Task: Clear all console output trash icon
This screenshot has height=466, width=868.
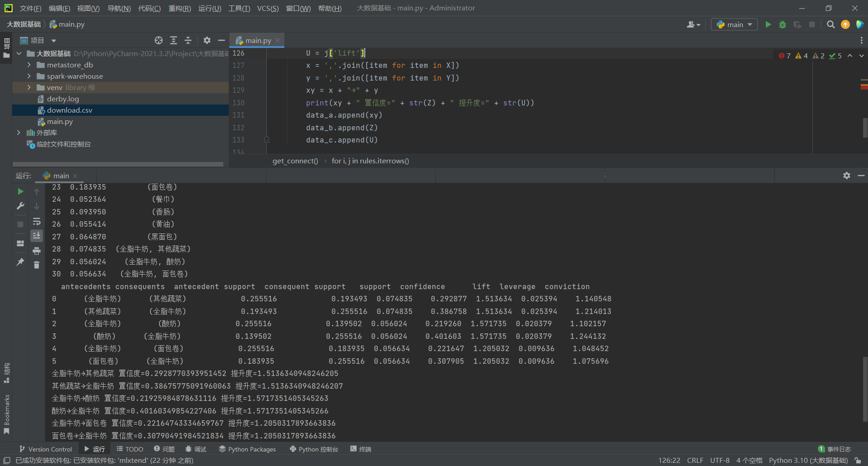Action: pyautogui.click(x=37, y=265)
